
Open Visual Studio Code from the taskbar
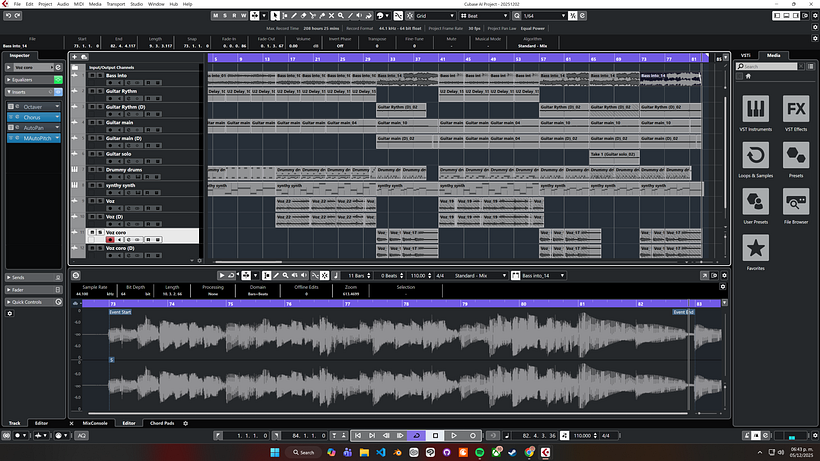(x=381, y=453)
